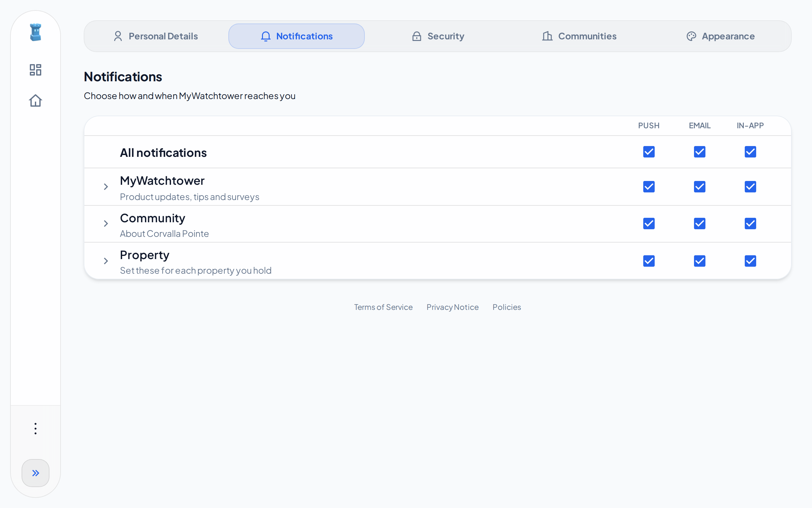Switch to the Personal Details tab

(156, 36)
